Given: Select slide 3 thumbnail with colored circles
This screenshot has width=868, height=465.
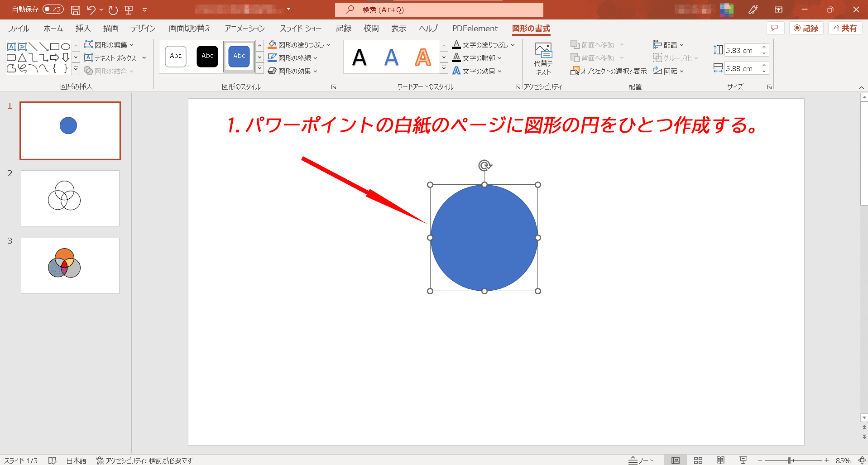Looking at the screenshot, I should click(x=70, y=266).
